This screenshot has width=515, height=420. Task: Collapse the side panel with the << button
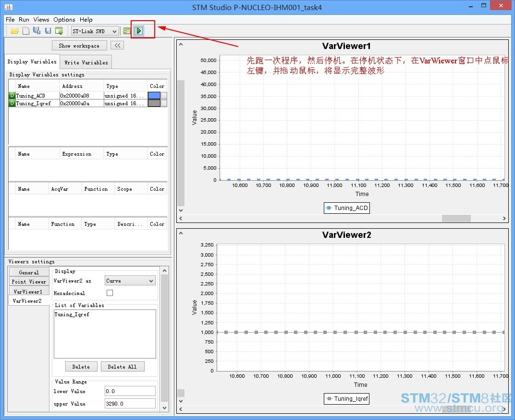coord(117,45)
